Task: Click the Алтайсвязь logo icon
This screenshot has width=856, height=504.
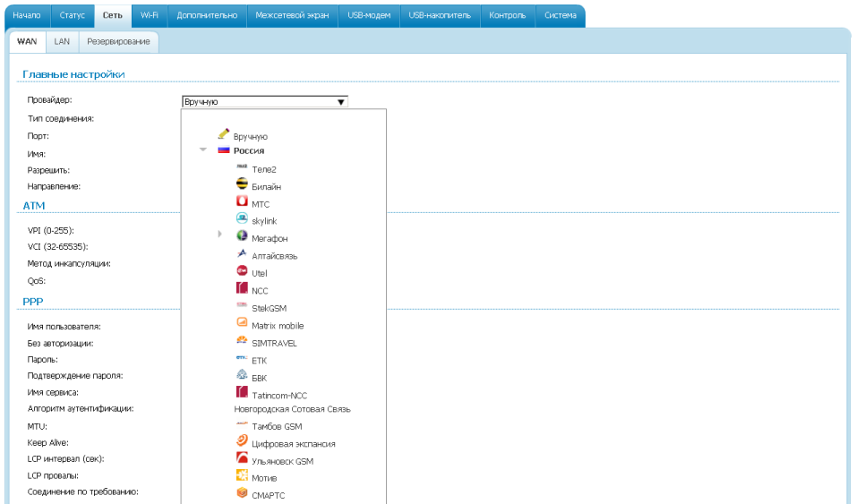Action: click(x=242, y=253)
